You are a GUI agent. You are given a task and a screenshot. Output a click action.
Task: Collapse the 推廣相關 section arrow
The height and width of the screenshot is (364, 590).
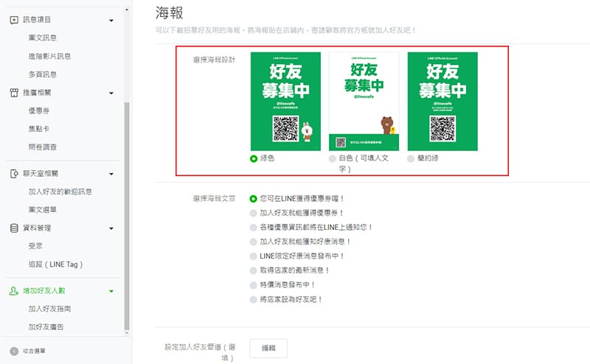point(111,93)
